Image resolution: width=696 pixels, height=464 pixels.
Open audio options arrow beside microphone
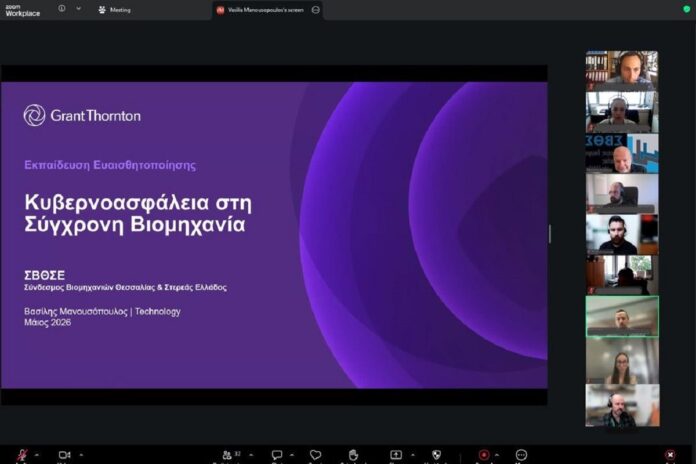point(37,455)
